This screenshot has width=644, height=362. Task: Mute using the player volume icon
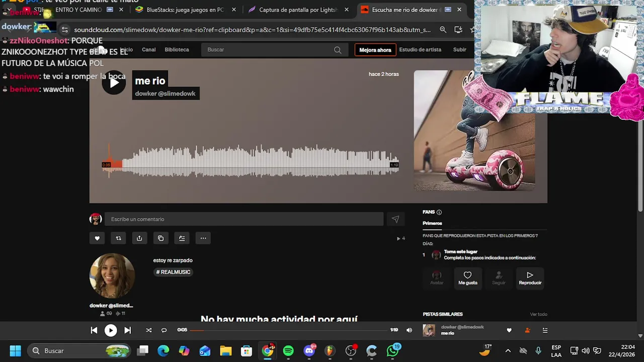click(x=409, y=330)
